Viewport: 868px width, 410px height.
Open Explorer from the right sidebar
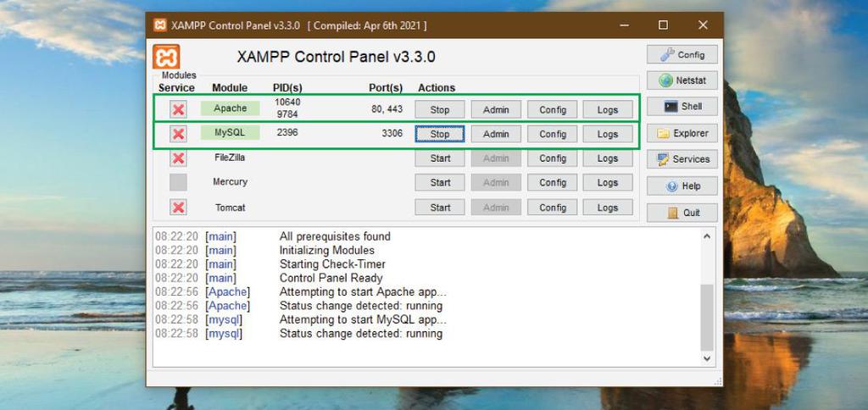tap(682, 133)
